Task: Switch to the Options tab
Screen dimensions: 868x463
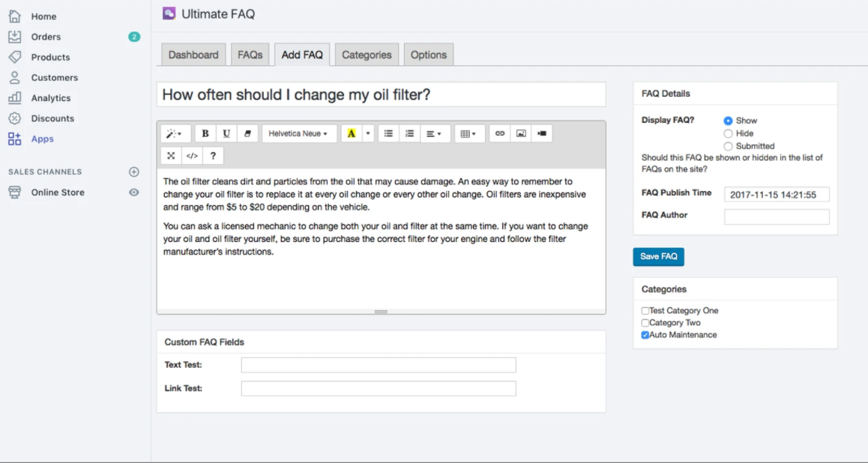Action: pyautogui.click(x=429, y=55)
